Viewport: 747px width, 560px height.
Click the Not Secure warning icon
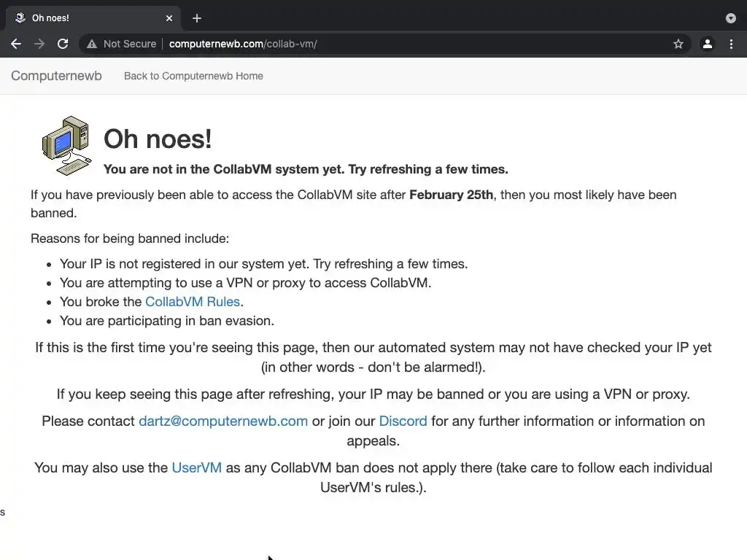pos(92,44)
